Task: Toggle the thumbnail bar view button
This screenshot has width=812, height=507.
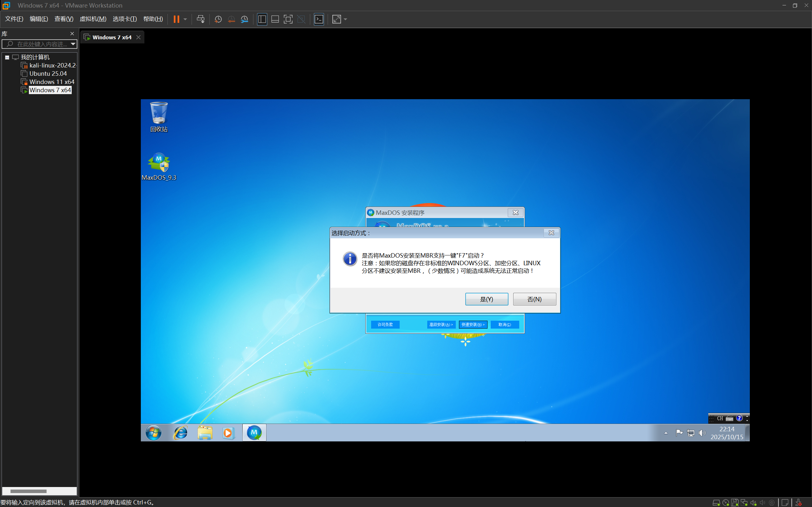Action: [275, 19]
